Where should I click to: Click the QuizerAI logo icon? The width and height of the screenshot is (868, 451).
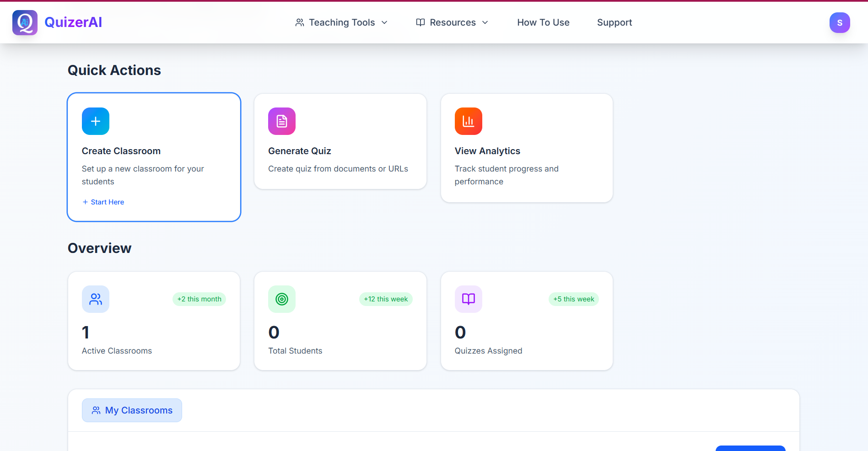pos(25,22)
